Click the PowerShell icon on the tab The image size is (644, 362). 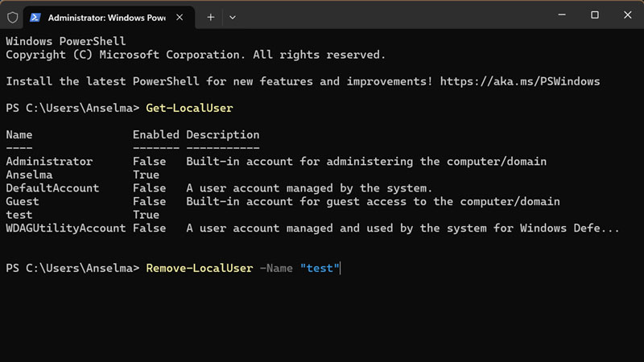click(x=35, y=16)
